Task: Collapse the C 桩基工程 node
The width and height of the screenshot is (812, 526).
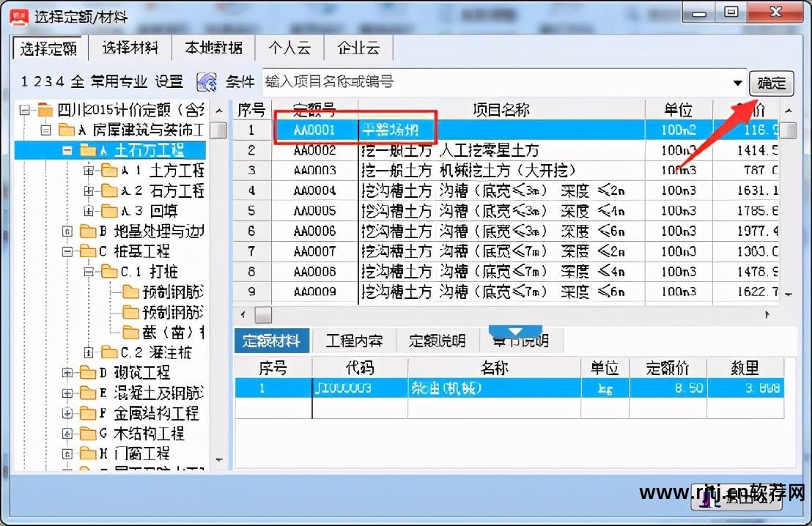Action: [x=67, y=251]
